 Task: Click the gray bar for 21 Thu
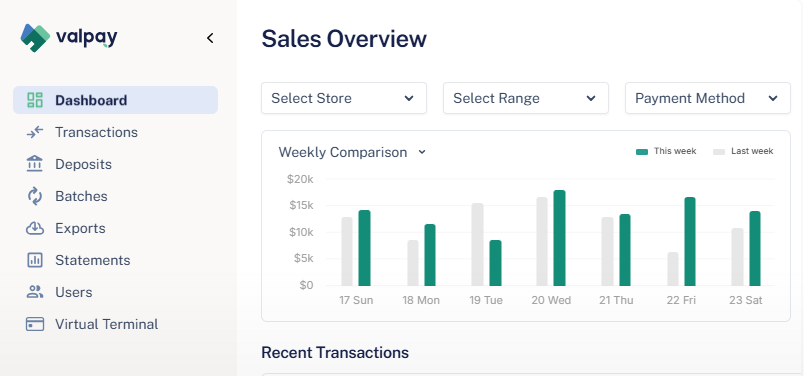point(607,251)
